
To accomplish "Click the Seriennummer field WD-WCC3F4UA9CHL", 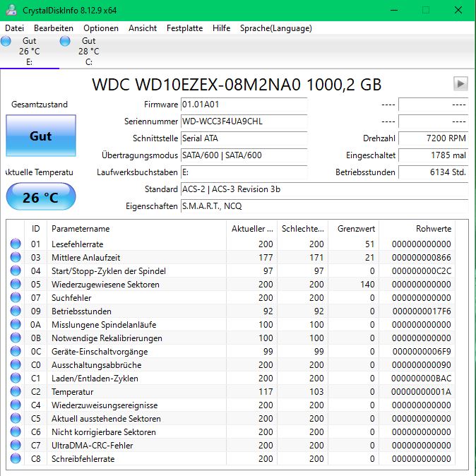I will tap(244, 121).
